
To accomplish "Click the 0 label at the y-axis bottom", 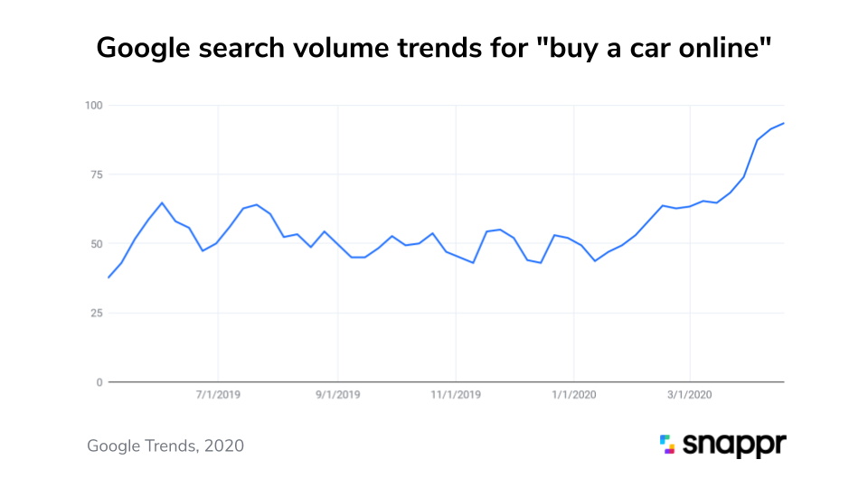I will click(99, 382).
